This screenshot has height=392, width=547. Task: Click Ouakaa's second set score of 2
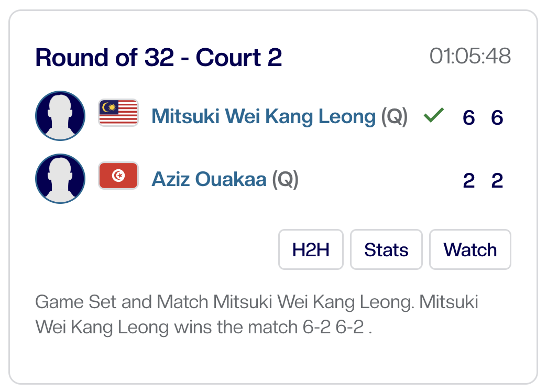click(497, 181)
